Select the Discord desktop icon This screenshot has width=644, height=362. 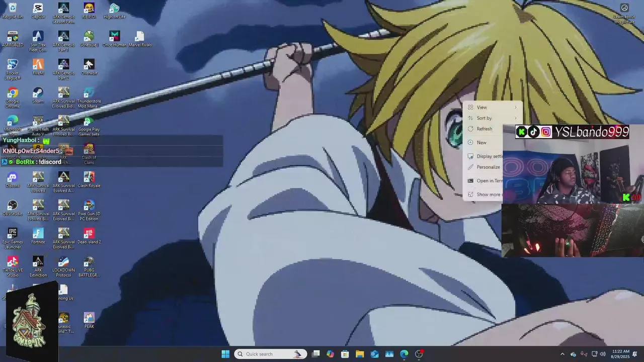(13, 180)
